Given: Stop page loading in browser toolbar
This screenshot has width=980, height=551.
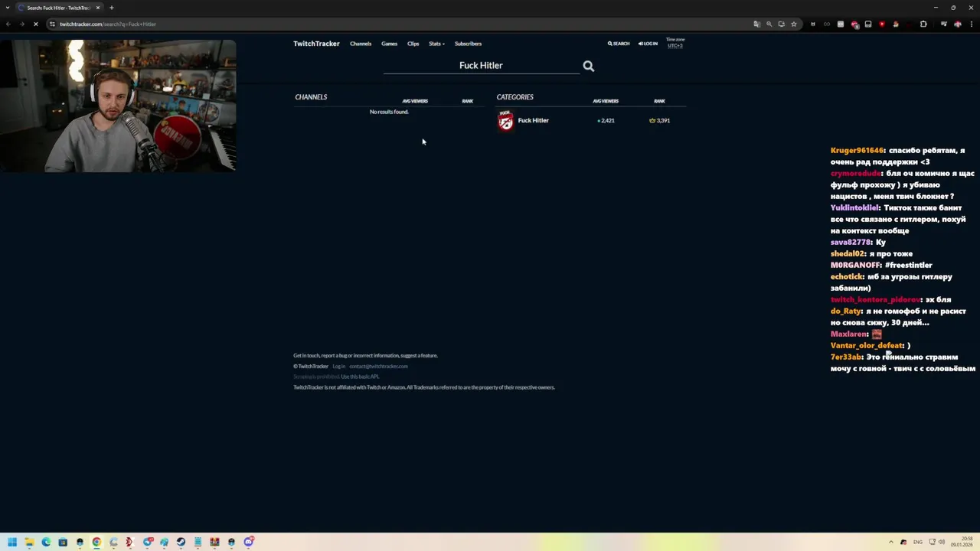Looking at the screenshot, I should 35,24.
